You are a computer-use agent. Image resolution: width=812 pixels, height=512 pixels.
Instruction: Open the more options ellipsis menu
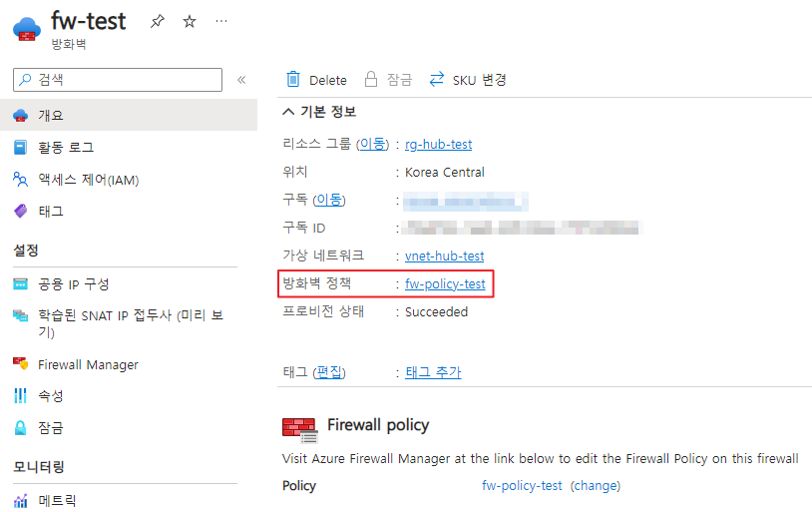221,21
